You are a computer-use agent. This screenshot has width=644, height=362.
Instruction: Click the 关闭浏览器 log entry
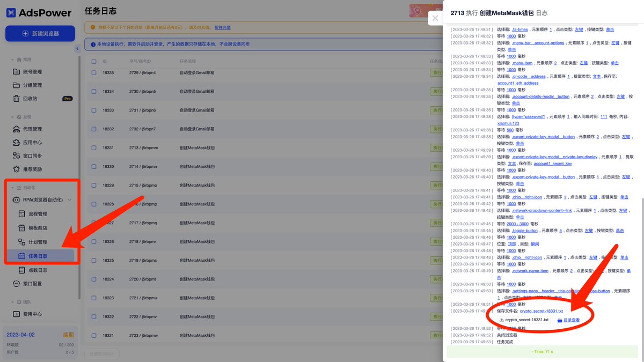click(x=507, y=335)
